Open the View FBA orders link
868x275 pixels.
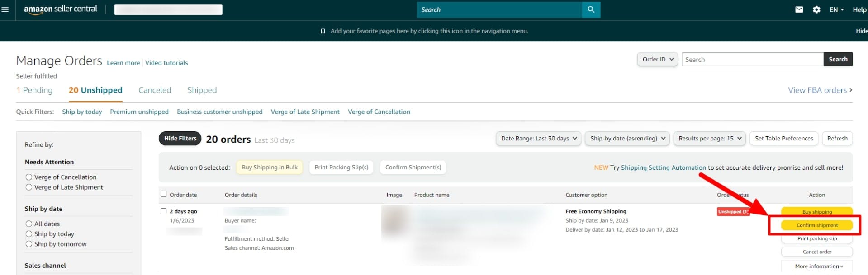click(x=820, y=90)
